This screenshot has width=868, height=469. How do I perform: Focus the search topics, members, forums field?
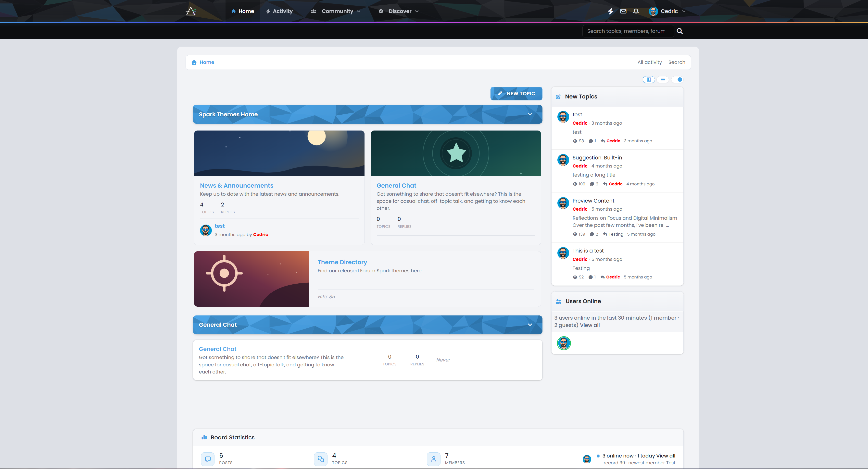(628, 31)
